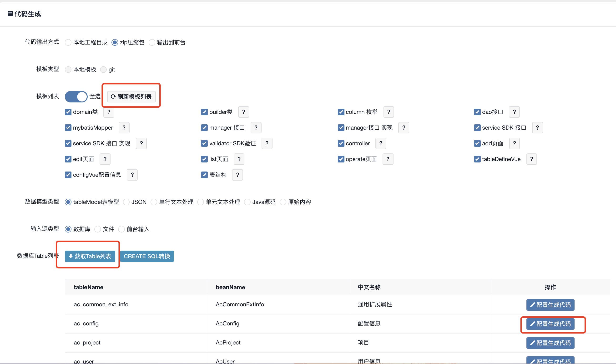Uncheck the controller checkbox
The width and height of the screenshot is (616, 364).
pos(341,143)
